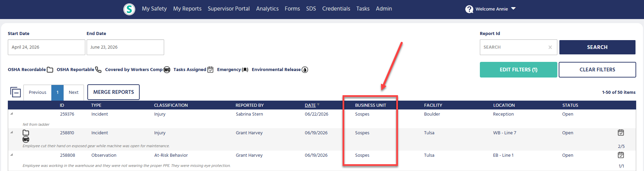Open the Analytics menu item
The height and width of the screenshot is (171, 644).
click(x=267, y=9)
